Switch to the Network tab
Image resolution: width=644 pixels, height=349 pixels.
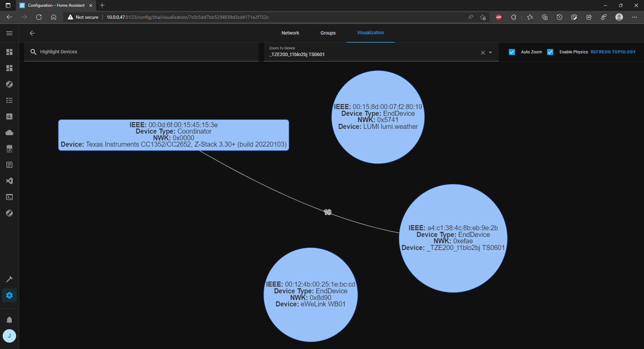click(290, 33)
